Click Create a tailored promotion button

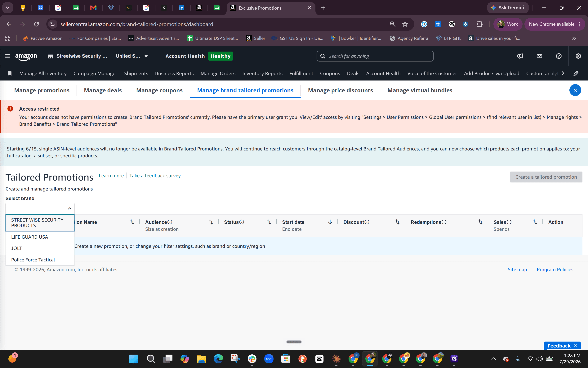546,177
